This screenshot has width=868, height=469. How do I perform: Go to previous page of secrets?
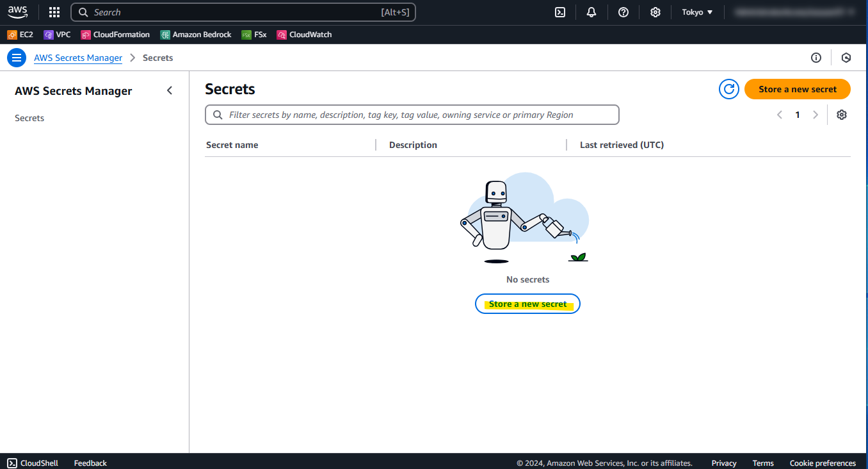780,115
